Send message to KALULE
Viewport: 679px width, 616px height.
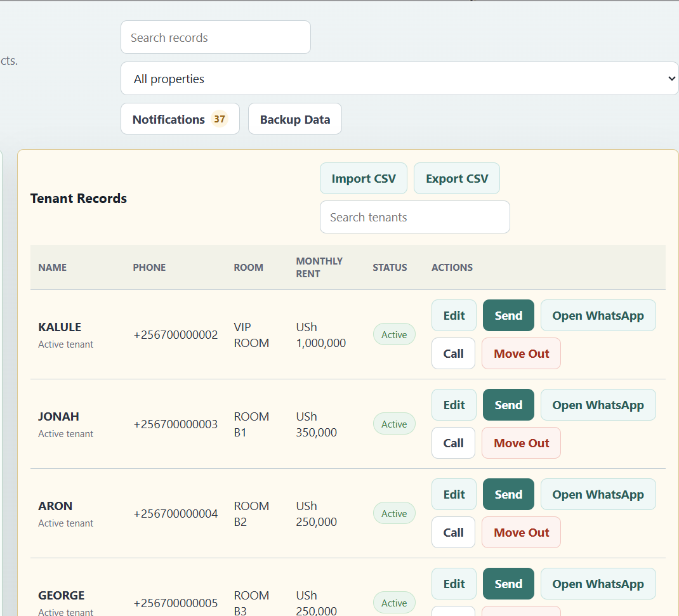[x=508, y=315]
